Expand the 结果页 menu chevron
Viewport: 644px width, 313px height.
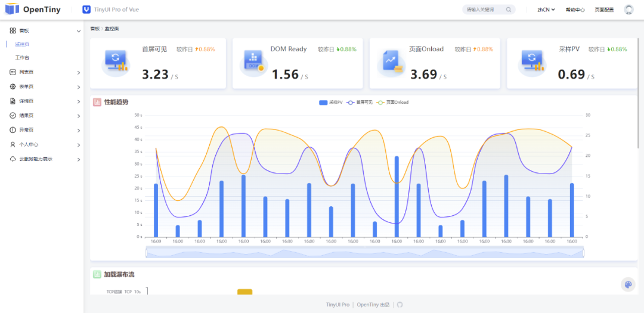(x=79, y=116)
